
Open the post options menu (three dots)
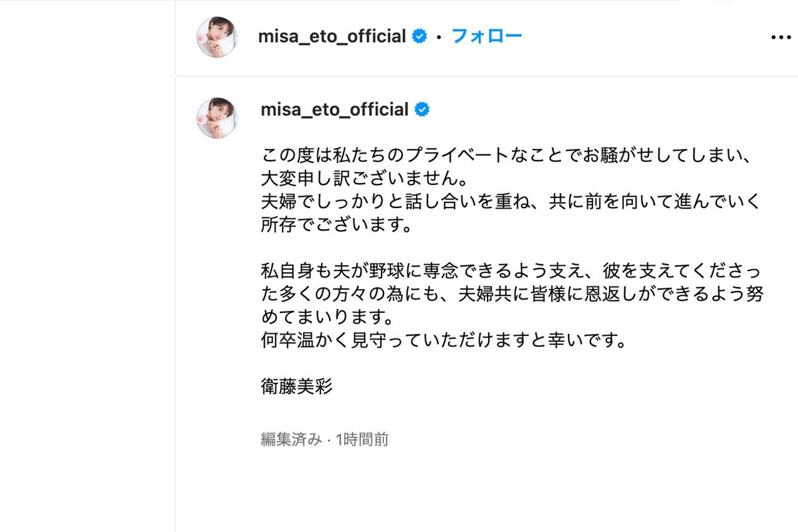[779, 37]
